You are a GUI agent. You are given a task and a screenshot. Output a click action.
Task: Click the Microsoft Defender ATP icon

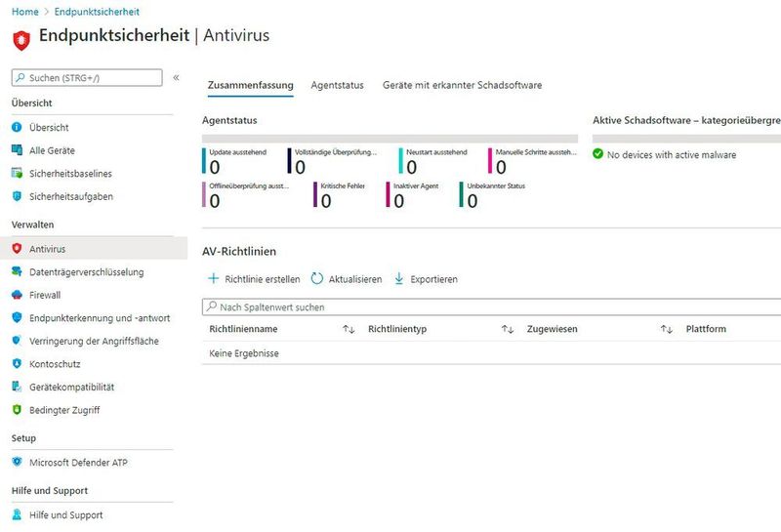[17, 462]
